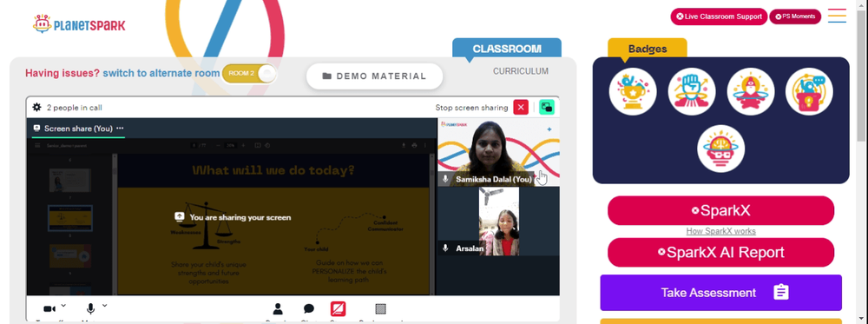This screenshot has height=324, width=868.
Task: Switch to the CLASSROOM tab
Action: [507, 48]
